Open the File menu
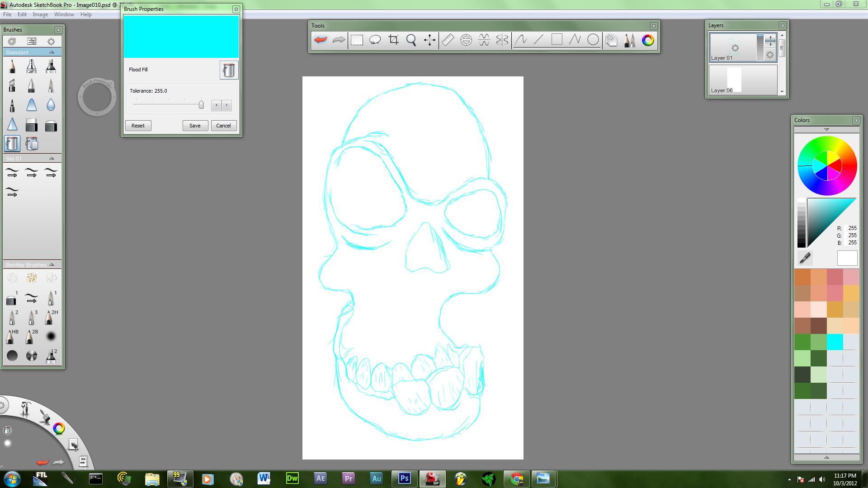This screenshot has height=488, width=868. [x=7, y=14]
